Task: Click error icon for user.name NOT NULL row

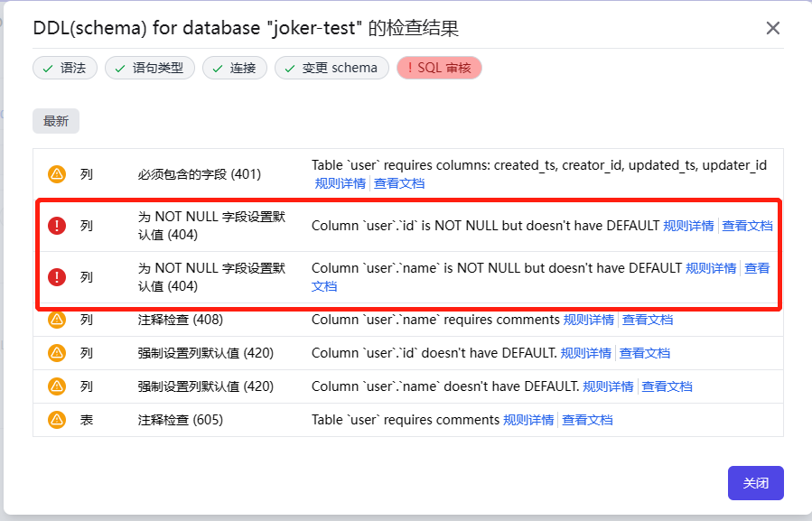Action: pyautogui.click(x=57, y=277)
